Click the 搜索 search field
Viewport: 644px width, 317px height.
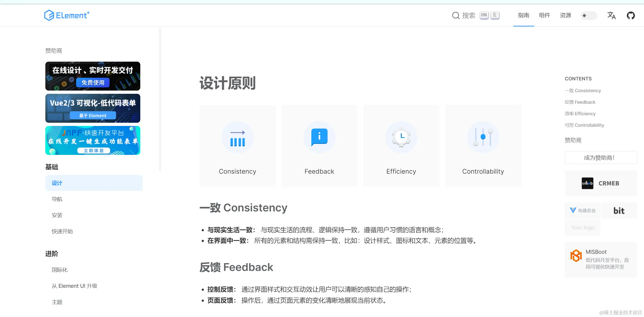coord(475,16)
